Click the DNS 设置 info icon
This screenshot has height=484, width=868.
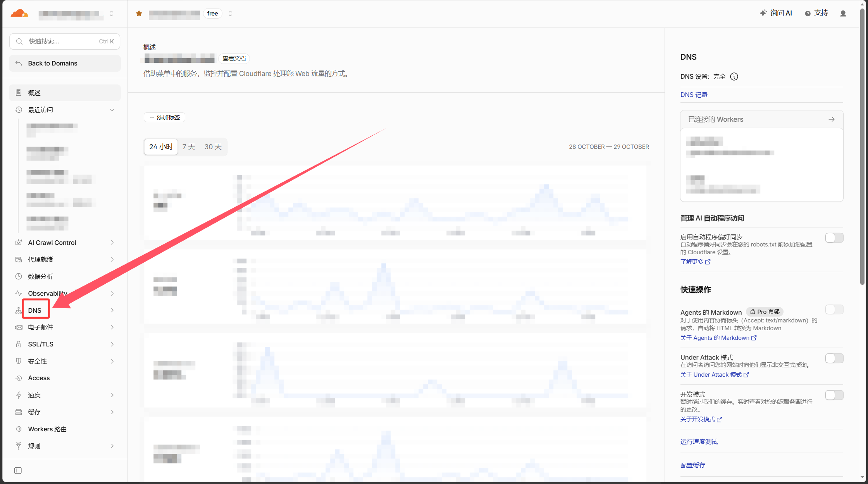coord(734,76)
